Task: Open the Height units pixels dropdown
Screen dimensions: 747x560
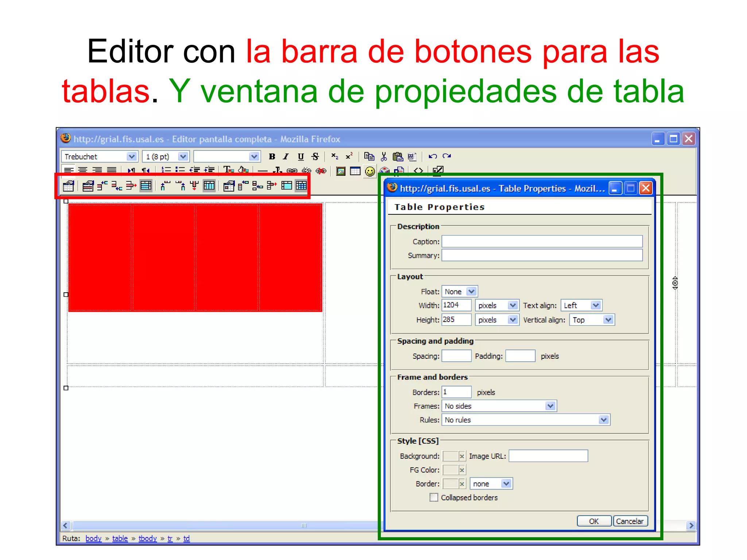Action: coord(497,320)
